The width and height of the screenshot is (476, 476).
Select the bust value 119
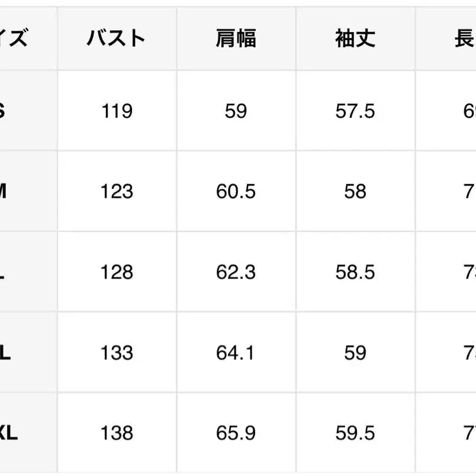117,111
